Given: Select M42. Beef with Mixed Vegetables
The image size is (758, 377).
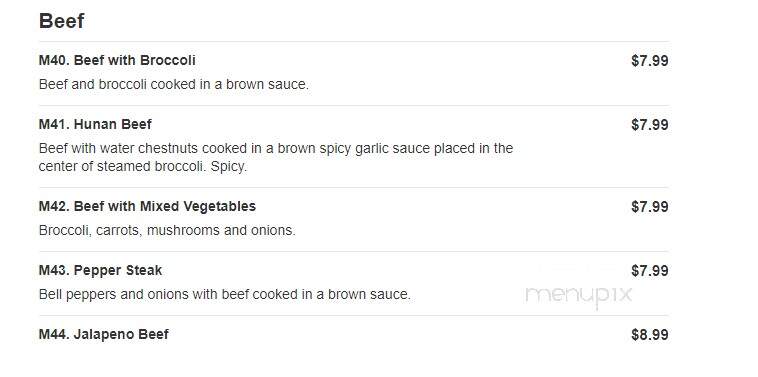Looking at the screenshot, I should tap(147, 206).
